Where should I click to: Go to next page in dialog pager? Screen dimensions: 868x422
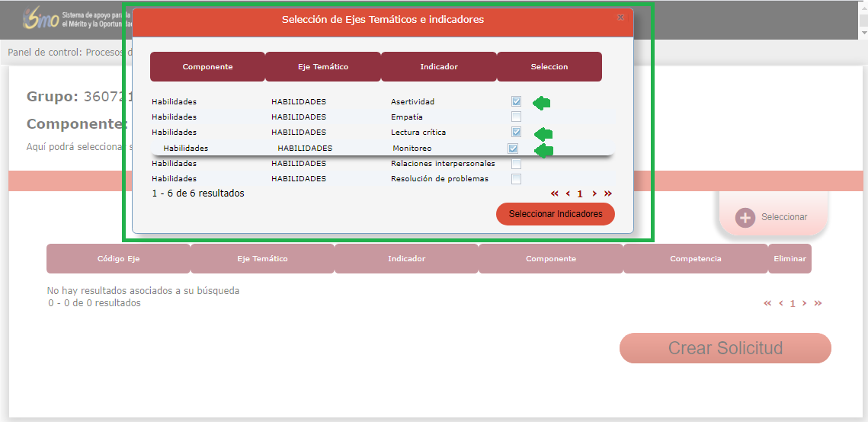(594, 193)
